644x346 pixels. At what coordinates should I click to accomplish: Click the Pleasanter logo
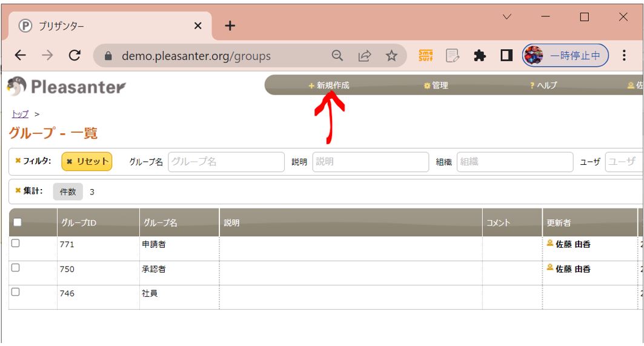[x=67, y=87]
